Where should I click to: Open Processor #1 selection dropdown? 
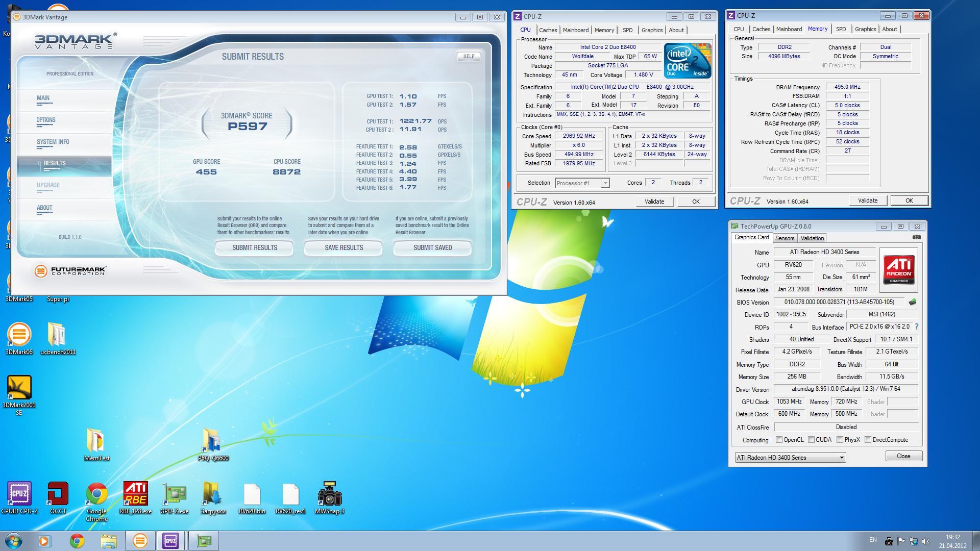[582, 183]
